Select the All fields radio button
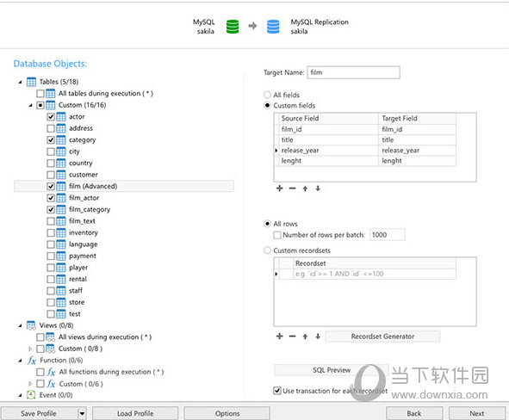The height and width of the screenshot is (420, 509). (x=267, y=95)
